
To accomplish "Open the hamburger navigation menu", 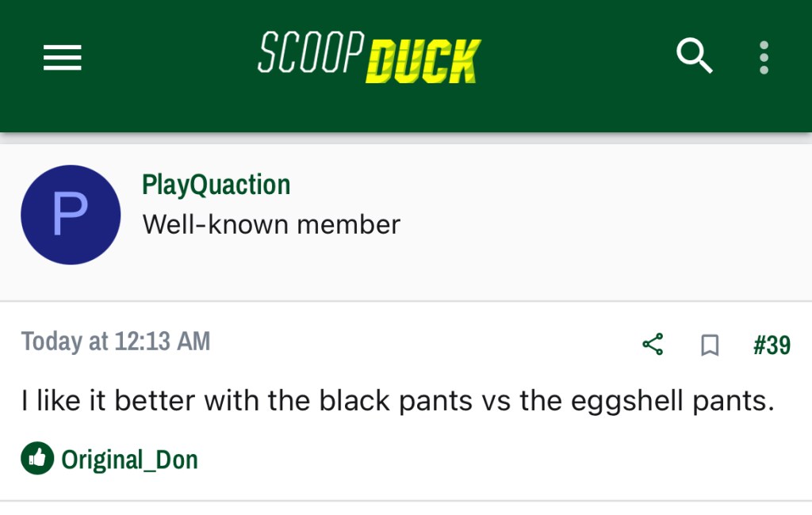I will coord(63,58).
